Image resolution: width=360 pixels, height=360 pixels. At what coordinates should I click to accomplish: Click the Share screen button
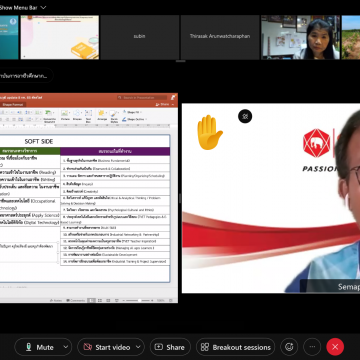170,347
